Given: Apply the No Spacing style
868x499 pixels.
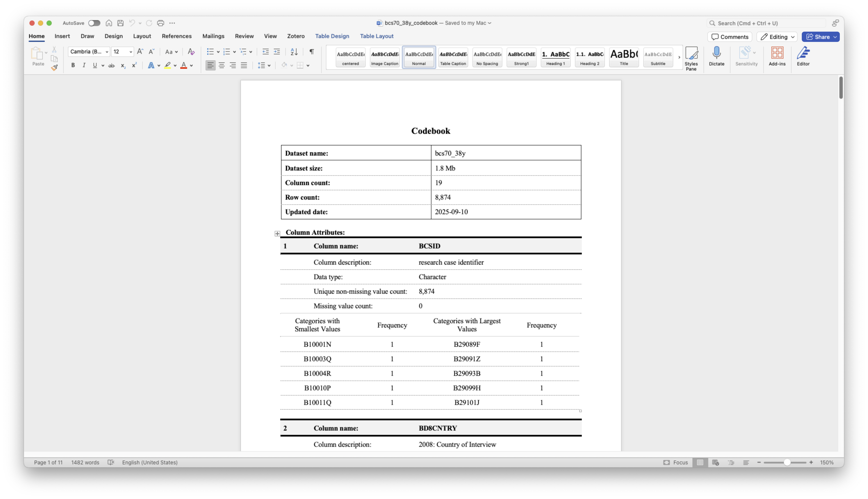Looking at the screenshot, I should [487, 58].
